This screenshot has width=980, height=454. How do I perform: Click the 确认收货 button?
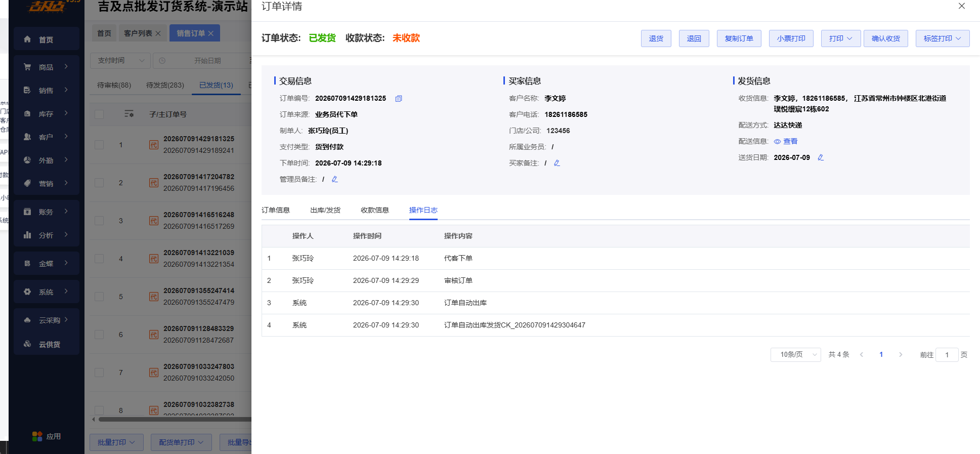tap(886, 38)
